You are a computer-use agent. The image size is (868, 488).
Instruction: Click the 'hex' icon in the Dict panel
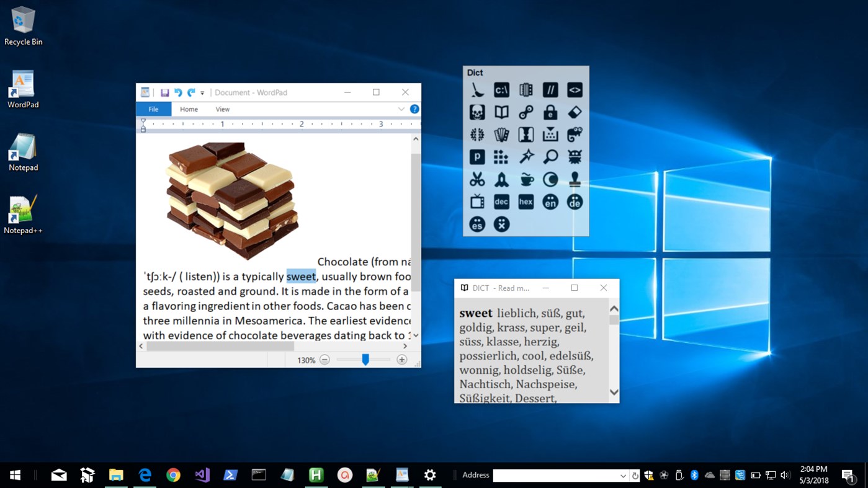click(526, 202)
